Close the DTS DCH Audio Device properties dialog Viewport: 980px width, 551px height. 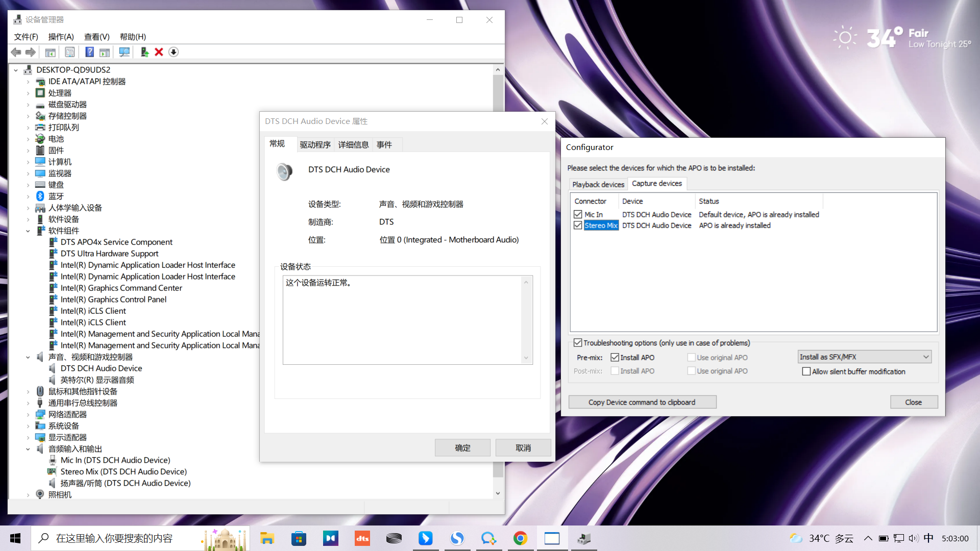tap(545, 121)
